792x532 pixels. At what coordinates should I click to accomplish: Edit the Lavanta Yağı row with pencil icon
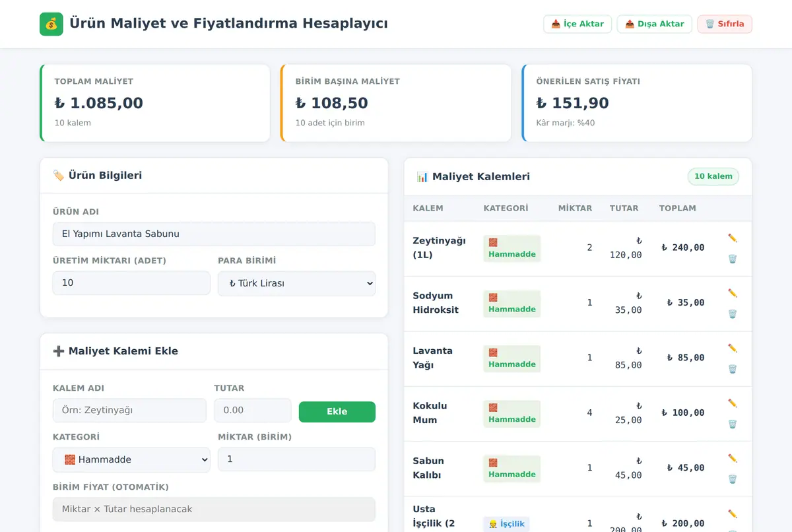tap(733, 348)
